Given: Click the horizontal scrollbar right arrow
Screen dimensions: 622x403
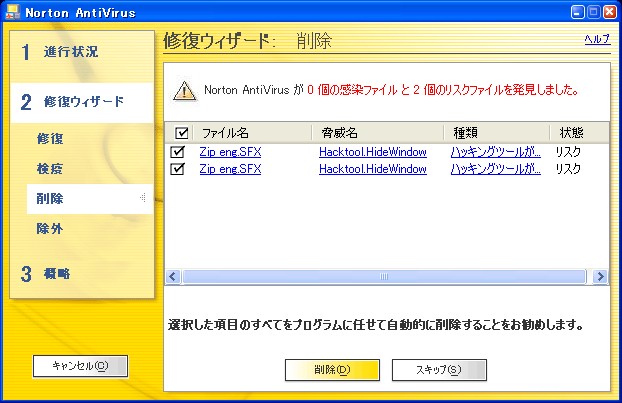Looking at the screenshot, I should (600, 276).
